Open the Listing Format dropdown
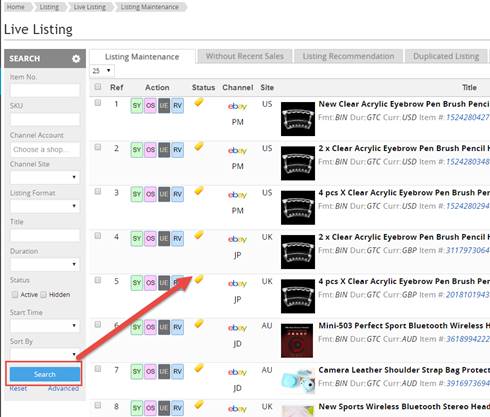 coord(45,206)
